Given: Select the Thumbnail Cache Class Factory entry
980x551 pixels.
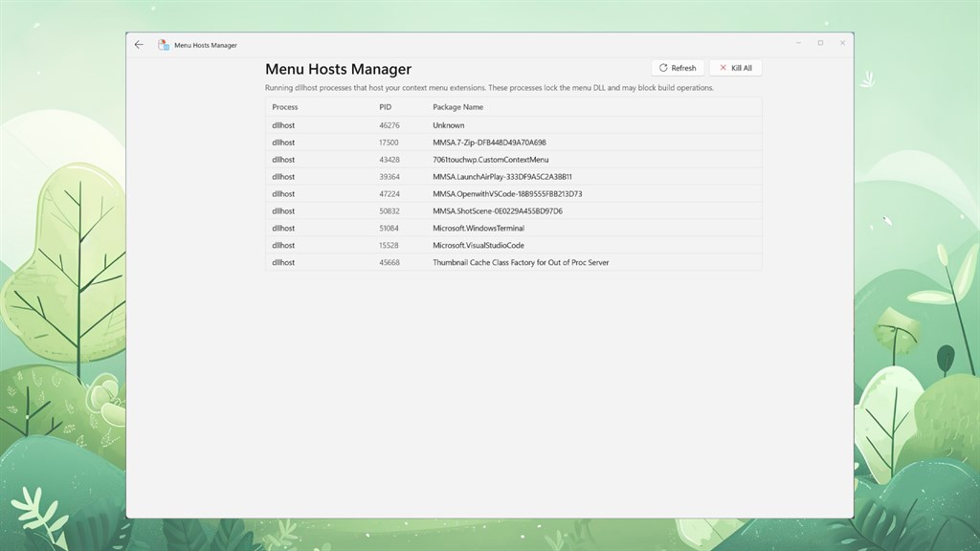Looking at the screenshot, I should pos(521,262).
